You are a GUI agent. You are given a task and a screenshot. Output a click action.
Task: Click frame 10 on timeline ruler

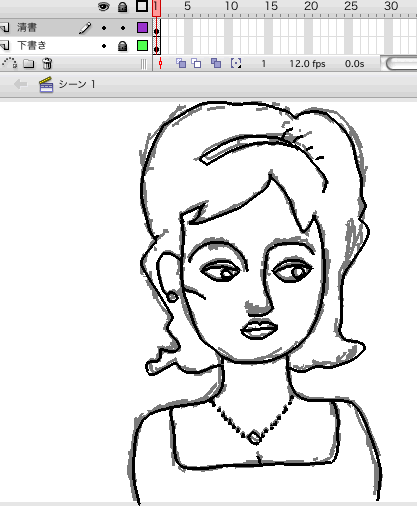click(x=231, y=6)
